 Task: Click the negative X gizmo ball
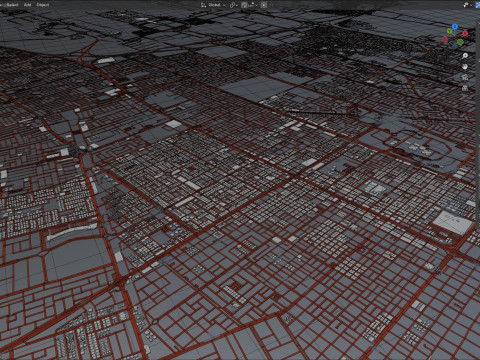445,39
